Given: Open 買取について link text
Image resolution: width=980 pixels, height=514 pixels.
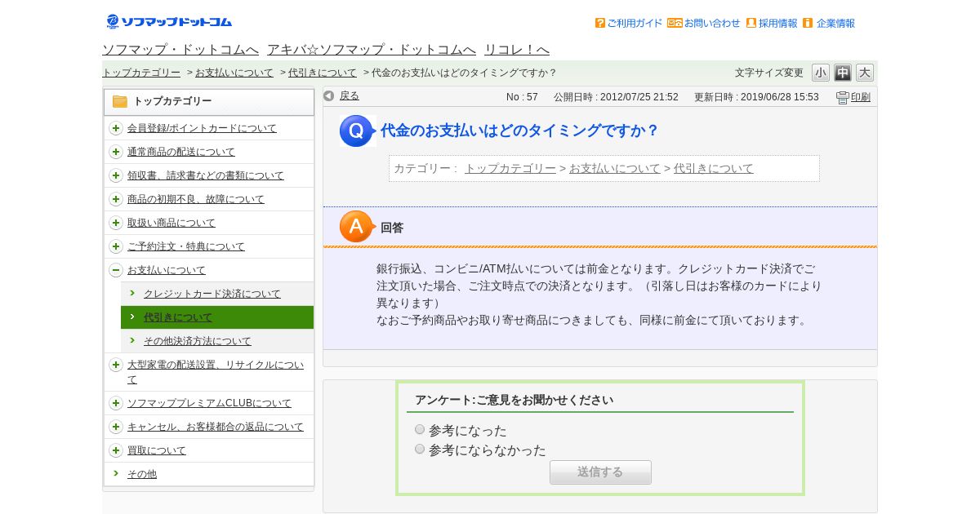Looking at the screenshot, I should coord(157,450).
